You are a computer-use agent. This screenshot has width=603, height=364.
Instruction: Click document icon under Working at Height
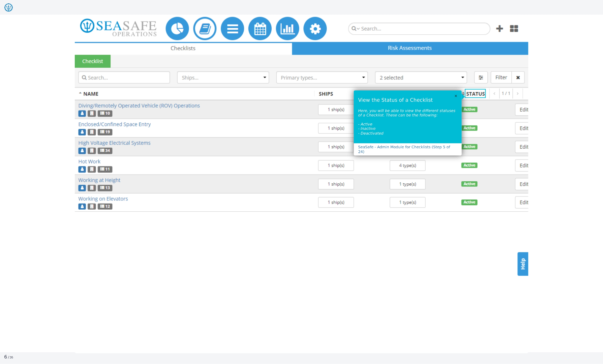(x=92, y=188)
